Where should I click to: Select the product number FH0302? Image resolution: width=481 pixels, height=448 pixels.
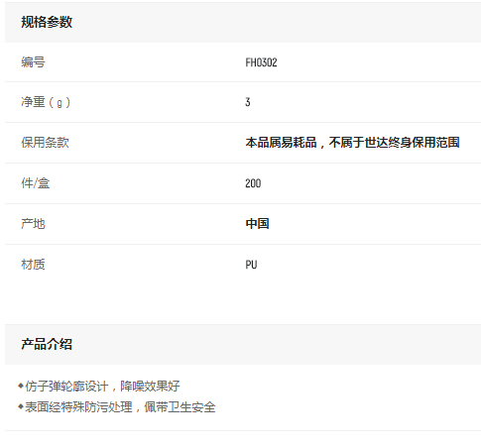261,62
